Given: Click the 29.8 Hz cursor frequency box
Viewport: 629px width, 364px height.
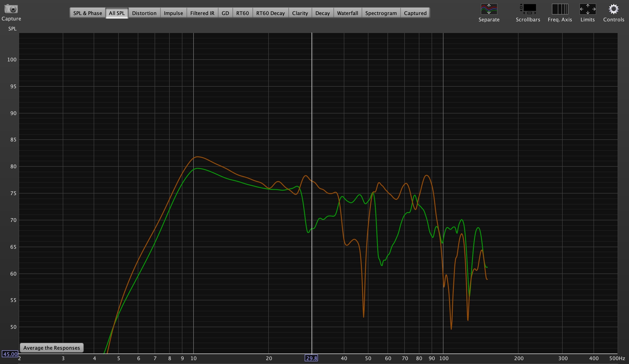Looking at the screenshot, I should (x=311, y=358).
